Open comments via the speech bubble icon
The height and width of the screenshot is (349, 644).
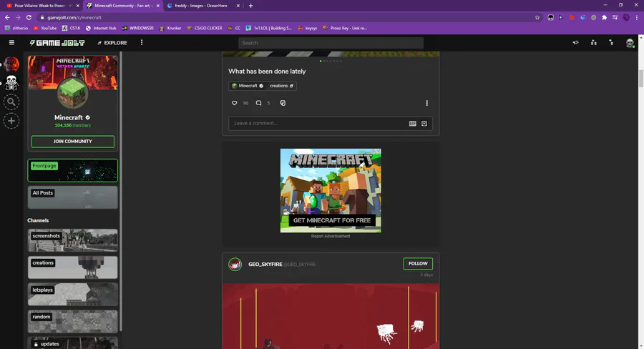[258, 103]
